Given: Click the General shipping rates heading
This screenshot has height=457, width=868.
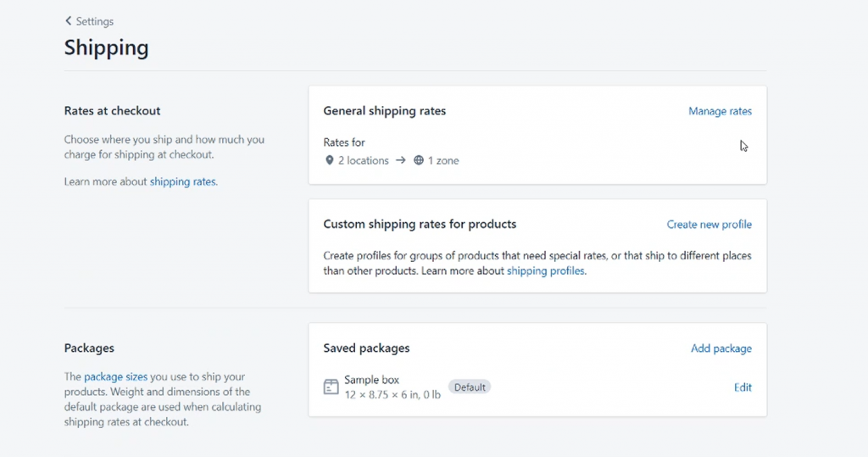Looking at the screenshot, I should [x=384, y=111].
